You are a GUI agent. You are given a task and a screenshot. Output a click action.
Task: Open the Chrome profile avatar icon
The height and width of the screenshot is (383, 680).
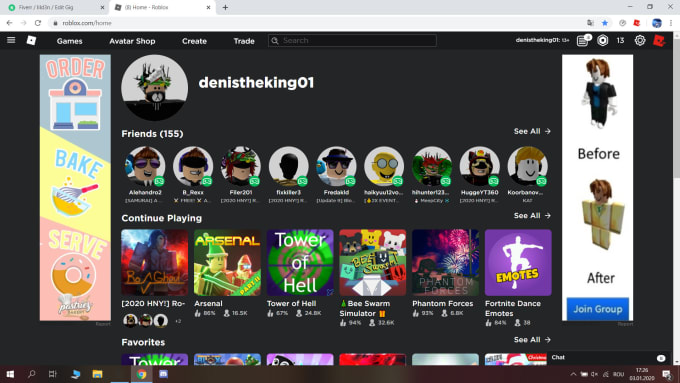click(657, 23)
